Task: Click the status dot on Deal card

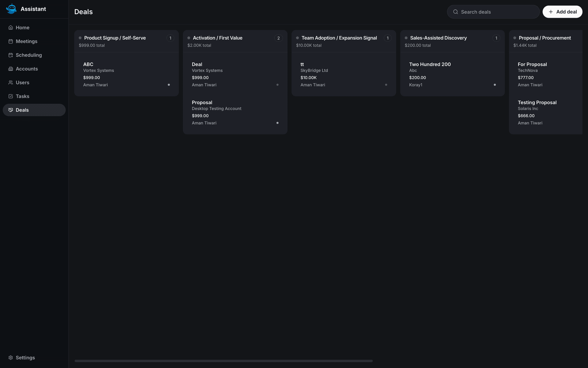Action: coord(277,85)
